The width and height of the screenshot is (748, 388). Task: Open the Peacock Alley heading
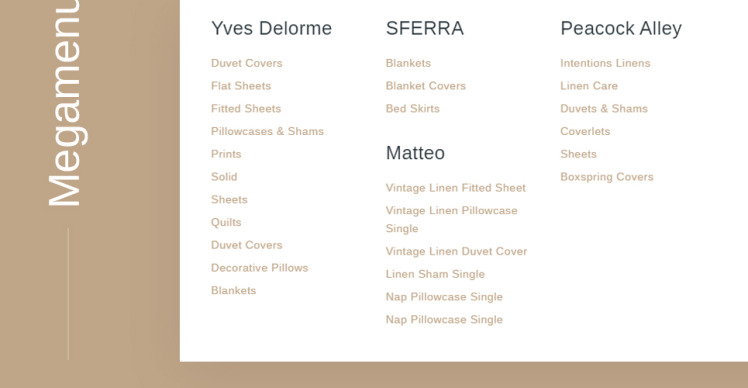coord(621,29)
